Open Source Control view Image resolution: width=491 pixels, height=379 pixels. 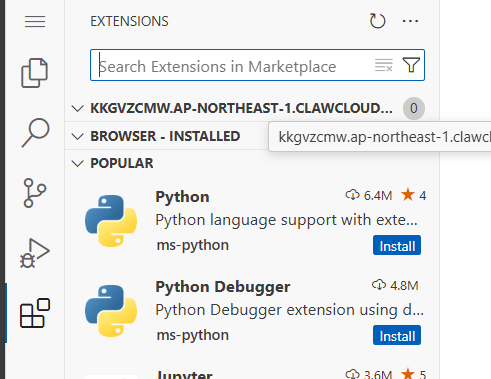click(34, 193)
